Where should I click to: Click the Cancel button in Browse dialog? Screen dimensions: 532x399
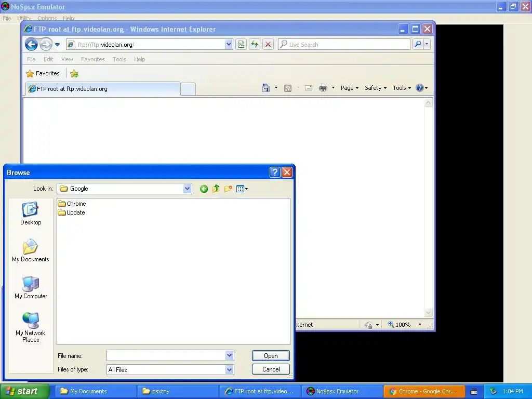tap(271, 369)
